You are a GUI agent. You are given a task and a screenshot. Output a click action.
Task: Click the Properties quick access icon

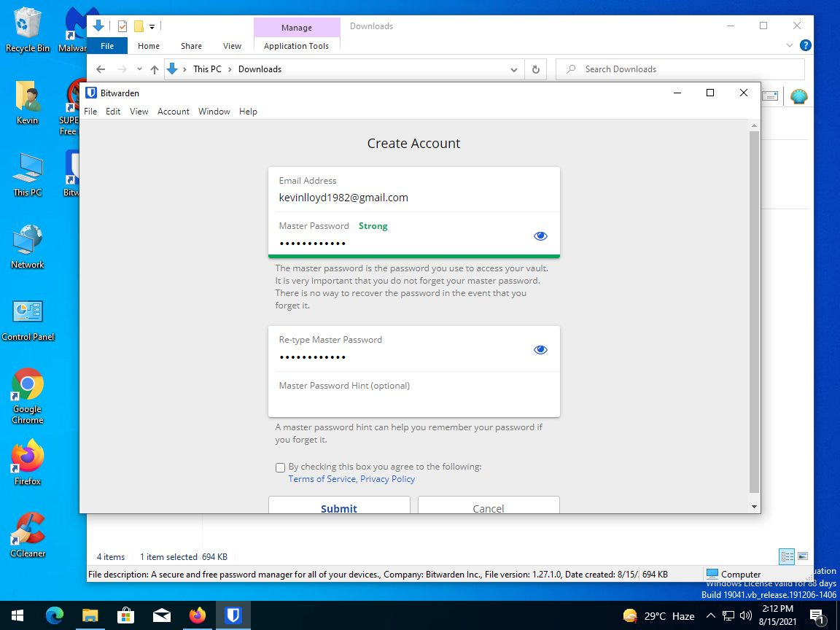coord(122,26)
